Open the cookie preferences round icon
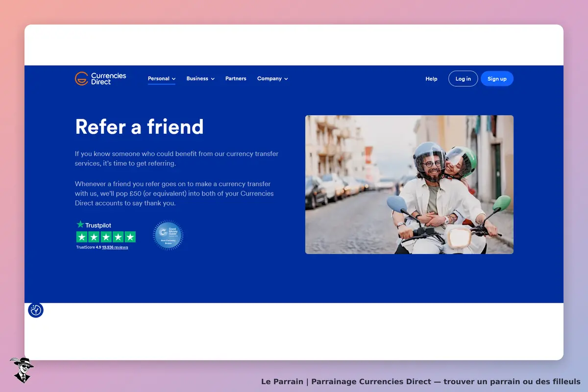Screen dimensions: 588x392 (x=36, y=310)
